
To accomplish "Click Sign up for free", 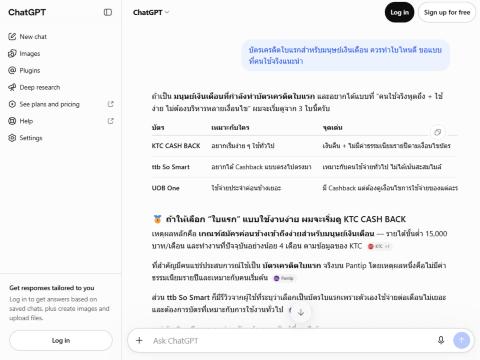I will (x=447, y=12).
